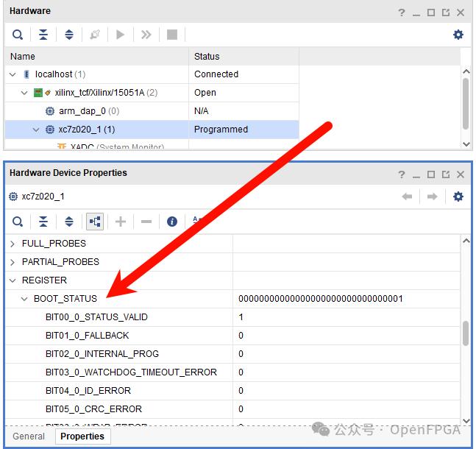
Task: Click the Hardware Device Properties vertical scrollbar
Action: (466, 333)
